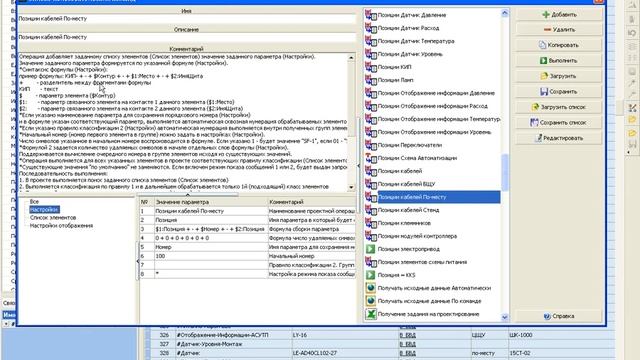Click cell 15СТ-02 in background table
The height and width of the screenshot is (360, 640).
(x=561, y=353)
